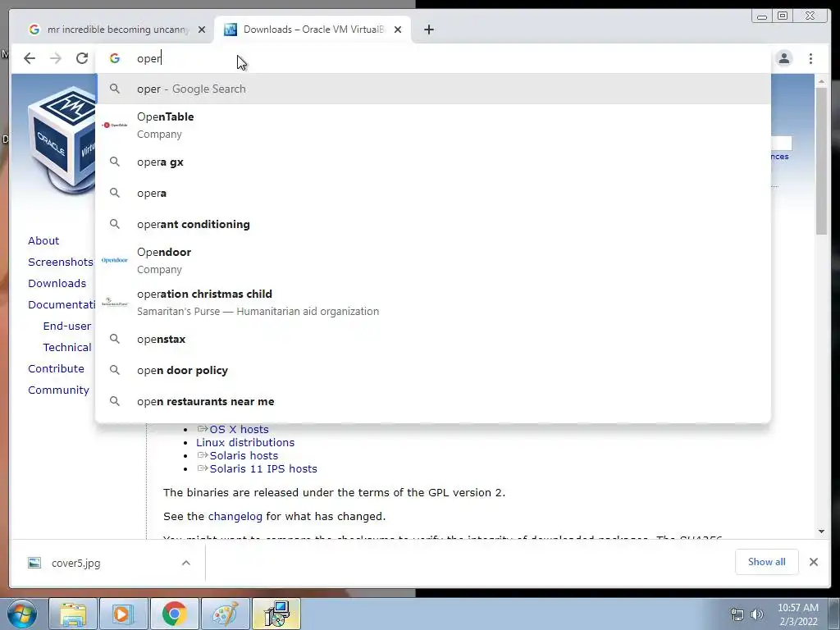
Task: Open Paint from the taskbar
Action: [225, 614]
